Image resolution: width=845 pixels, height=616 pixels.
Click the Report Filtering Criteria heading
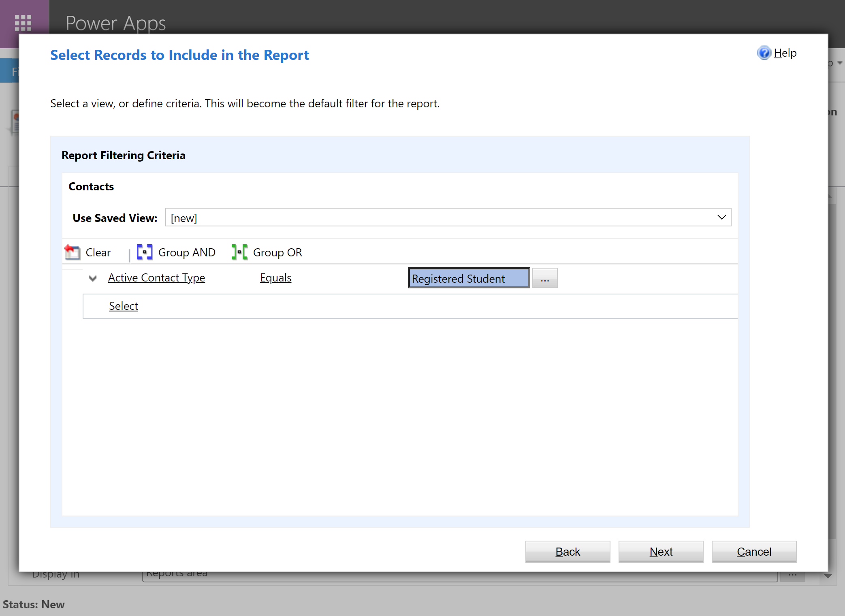[124, 156]
